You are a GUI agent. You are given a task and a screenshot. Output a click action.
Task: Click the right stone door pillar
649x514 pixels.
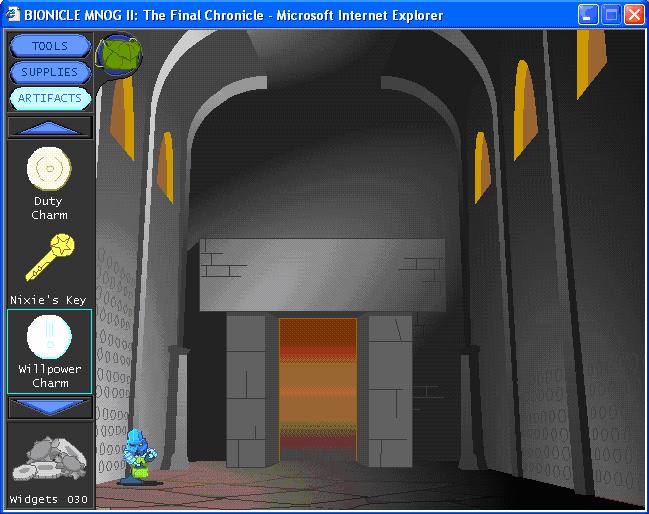390,391
